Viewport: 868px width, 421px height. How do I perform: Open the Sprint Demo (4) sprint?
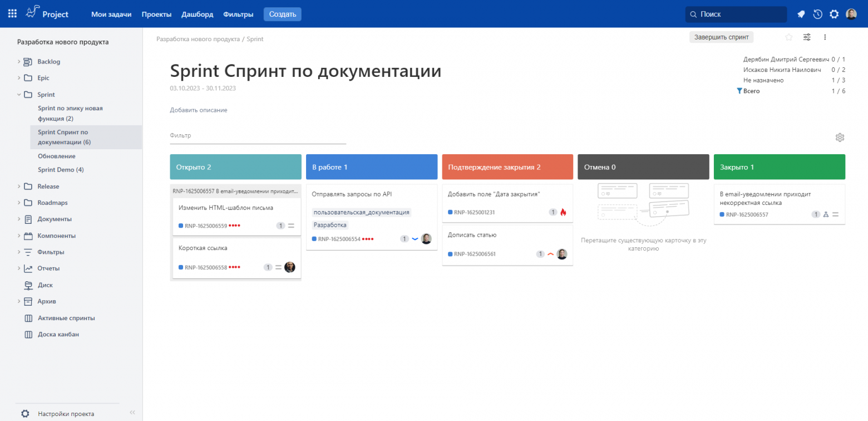[61, 170]
